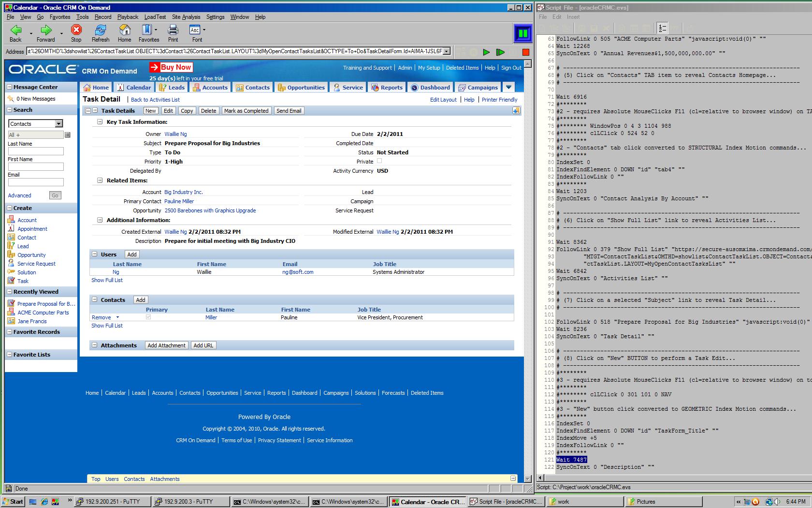The height and width of the screenshot is (508, 812).
Task: Click the red Stop toolbar icon
Action: (76, 30)
